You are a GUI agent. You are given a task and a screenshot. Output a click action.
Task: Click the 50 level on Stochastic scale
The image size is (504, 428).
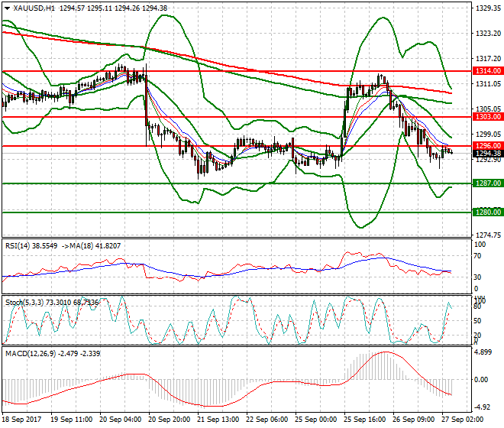point(477,321)
